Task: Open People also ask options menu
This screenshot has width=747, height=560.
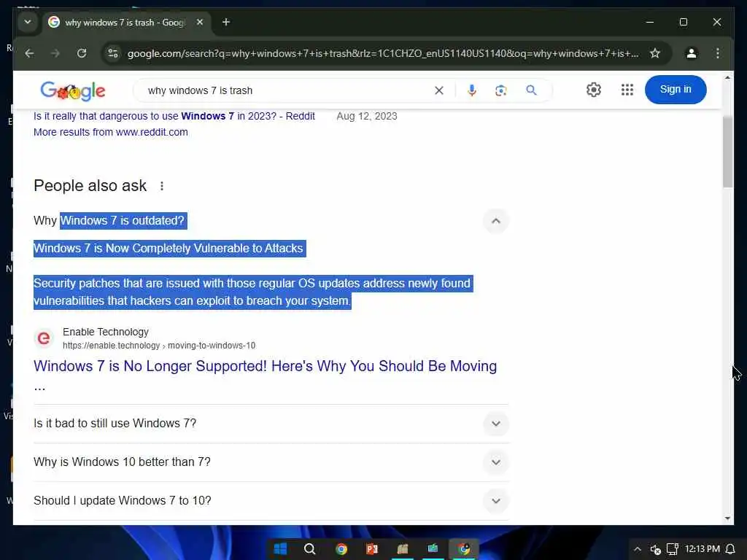Action: coord(162,186)
